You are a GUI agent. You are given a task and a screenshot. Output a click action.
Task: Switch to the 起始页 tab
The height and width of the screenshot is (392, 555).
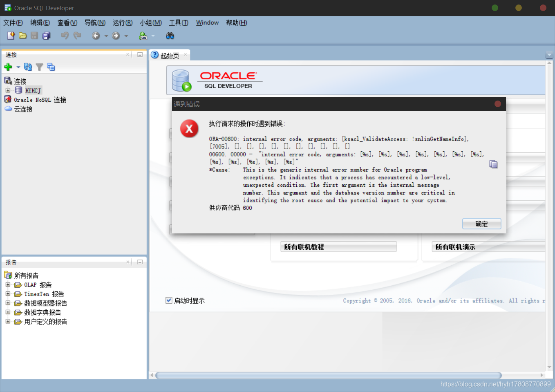pyautogui.click(x=170, y=56)
